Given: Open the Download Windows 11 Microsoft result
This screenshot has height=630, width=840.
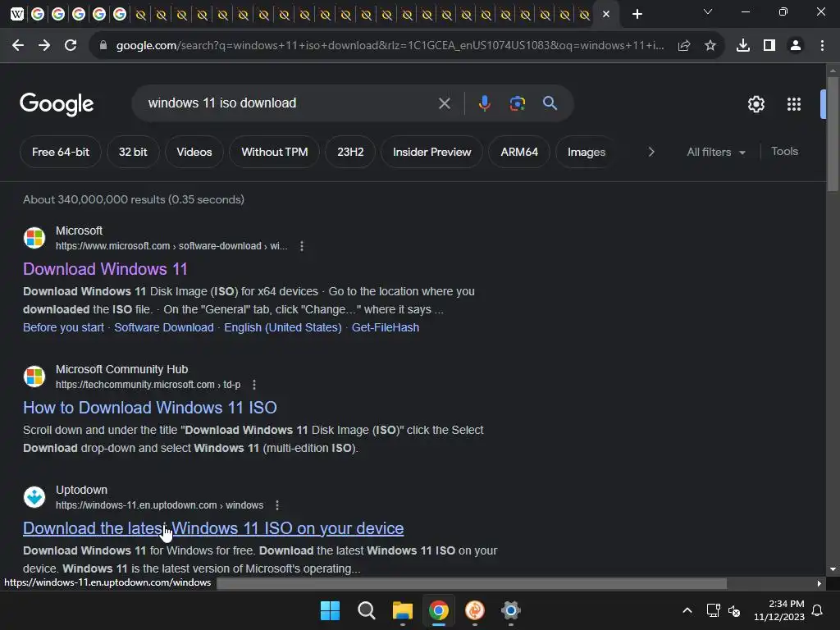Looking at the screenshot, I should (x=105, y=269).
